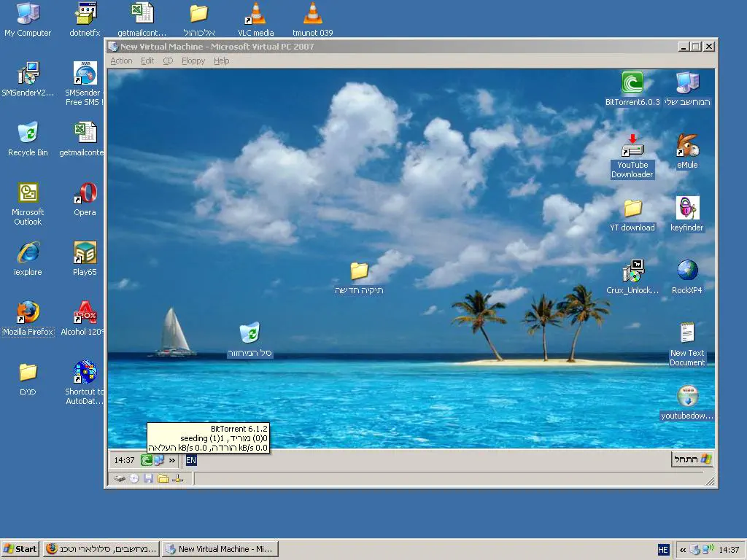Select the RockXP4 desktop icon
The width and height of the screenshot is (747, 560).
[x=687, y=271]
